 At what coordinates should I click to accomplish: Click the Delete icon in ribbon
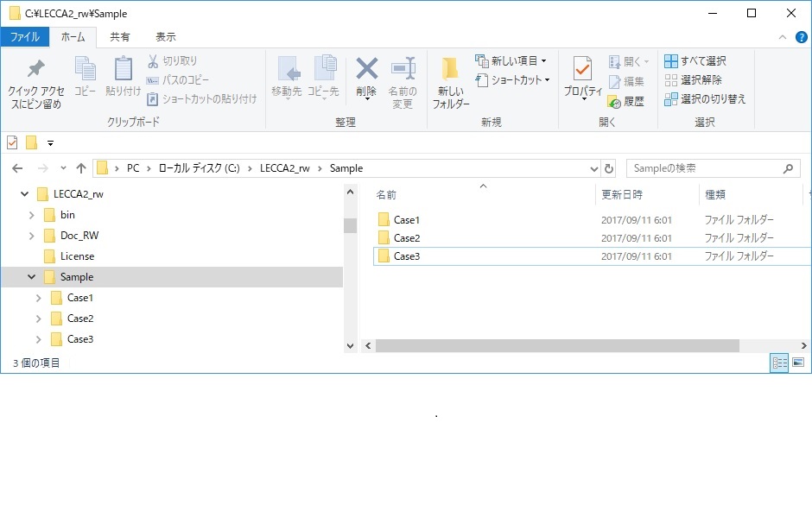point(366,70)
